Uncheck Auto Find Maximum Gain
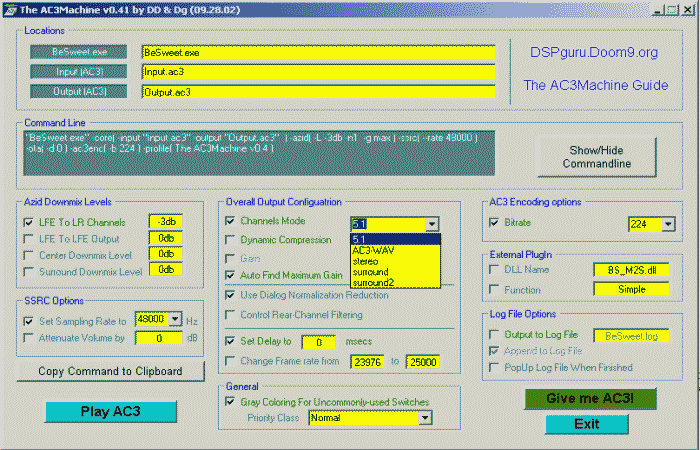This screenshot has width=700, height=450. [231, 274]
